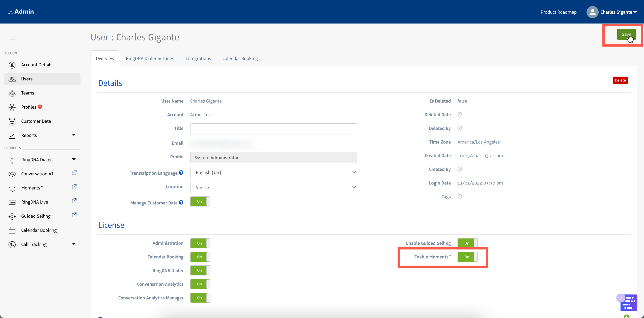This screenshot has height=318, width=644.
Task: Click the Guided Selling arrows icon
Action: click(12, 216)
